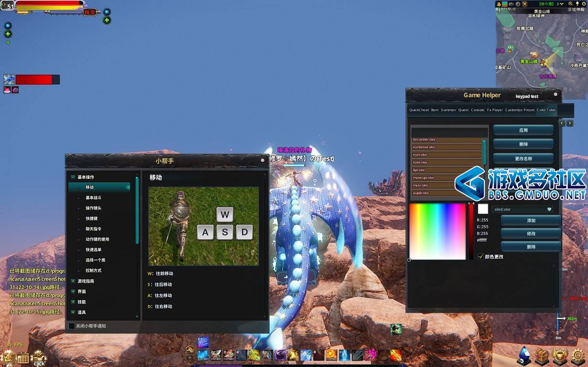Open minimap settings gear icon
Image resolution: width=588 pixels, height=367 pixels.
(x=584, y=4)
